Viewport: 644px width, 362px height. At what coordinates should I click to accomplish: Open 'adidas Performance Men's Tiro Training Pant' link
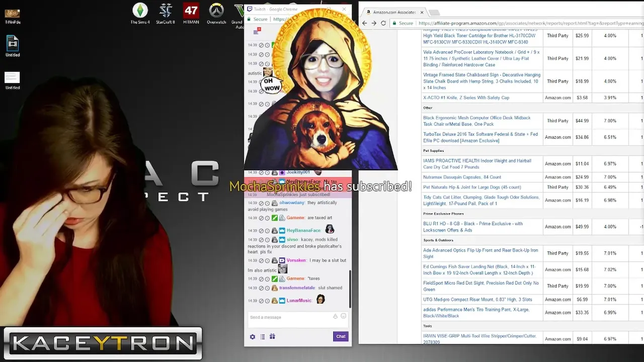point(476,313)
